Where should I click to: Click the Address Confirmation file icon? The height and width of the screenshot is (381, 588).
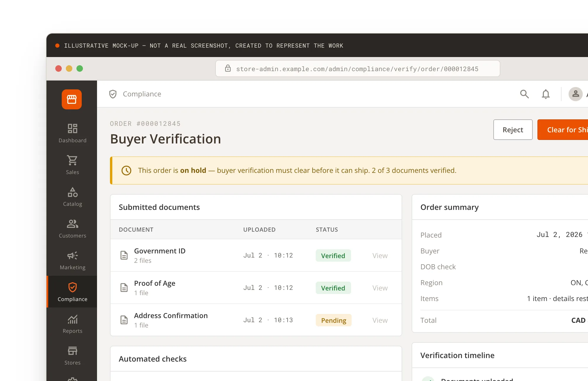[124, 320]
